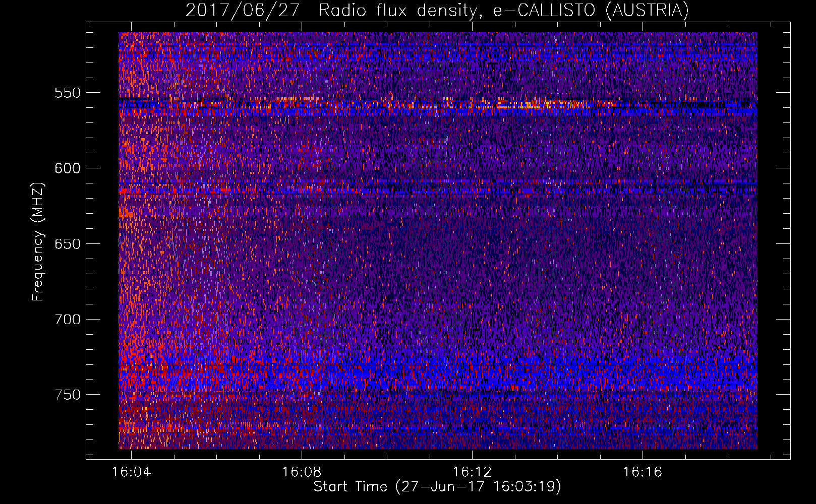Click the plot title "2017/06/27 Radio flux density, e-CALLISTO (AUSTRIA)"
The width and height of the screenshot is (816, 504).
[437, 10]
